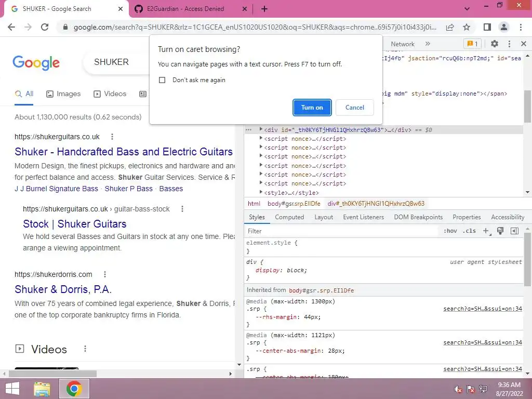
Task: Open more options for shukerdorris.com result
Action: [105, 274]
